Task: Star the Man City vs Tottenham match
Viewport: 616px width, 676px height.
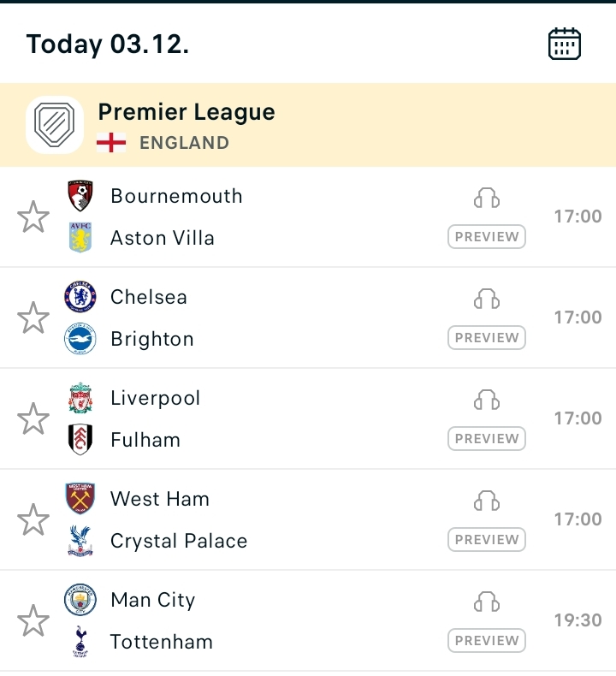Action: point(33,621)
